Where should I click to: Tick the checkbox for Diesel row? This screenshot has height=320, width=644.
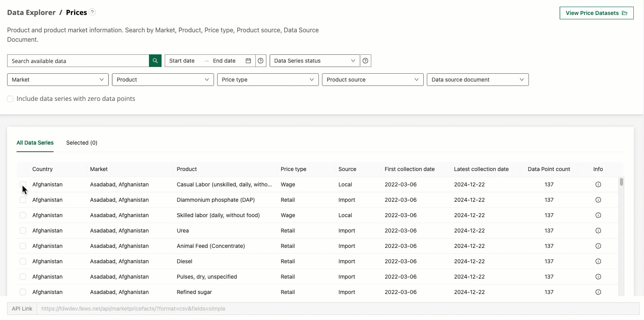pos(23,261)
